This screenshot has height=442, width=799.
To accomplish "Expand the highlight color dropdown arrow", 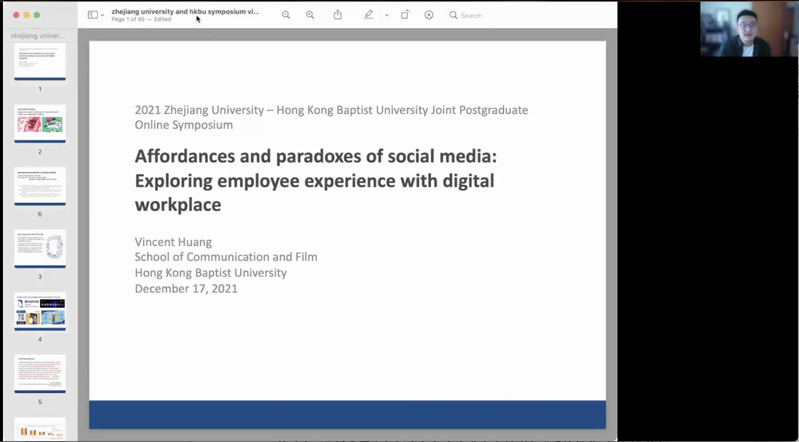I will tap(386, 15).
